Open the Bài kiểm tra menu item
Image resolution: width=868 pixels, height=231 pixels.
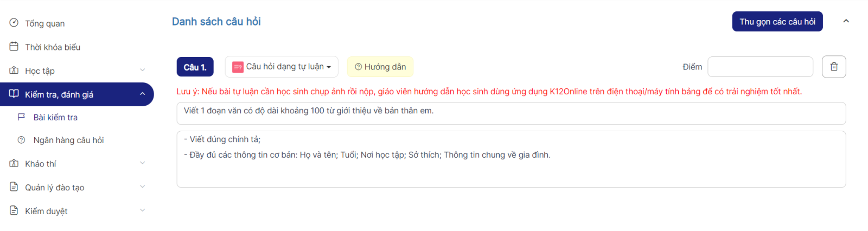pos(55,117)
